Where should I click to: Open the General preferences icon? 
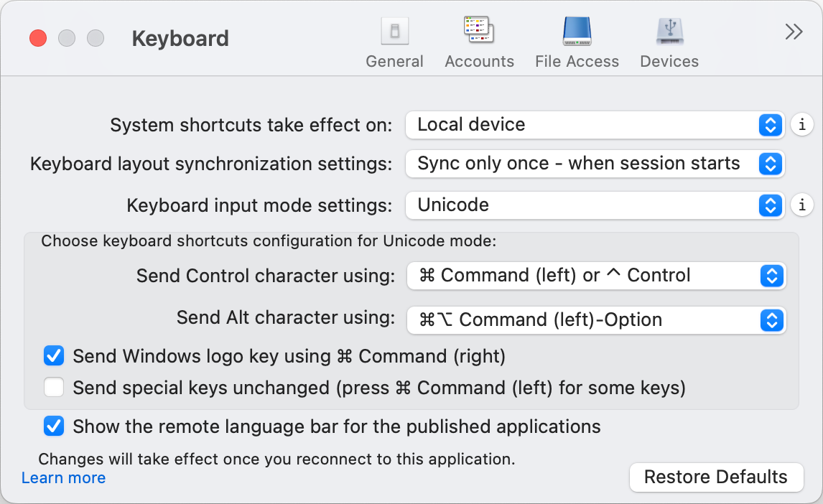[394, 32]
